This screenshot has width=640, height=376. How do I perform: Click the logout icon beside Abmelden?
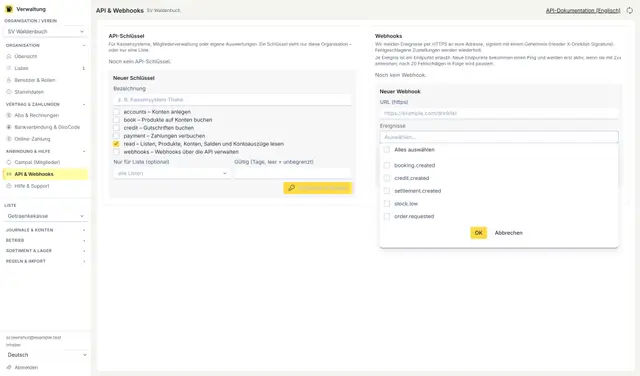tap(9, 367)
